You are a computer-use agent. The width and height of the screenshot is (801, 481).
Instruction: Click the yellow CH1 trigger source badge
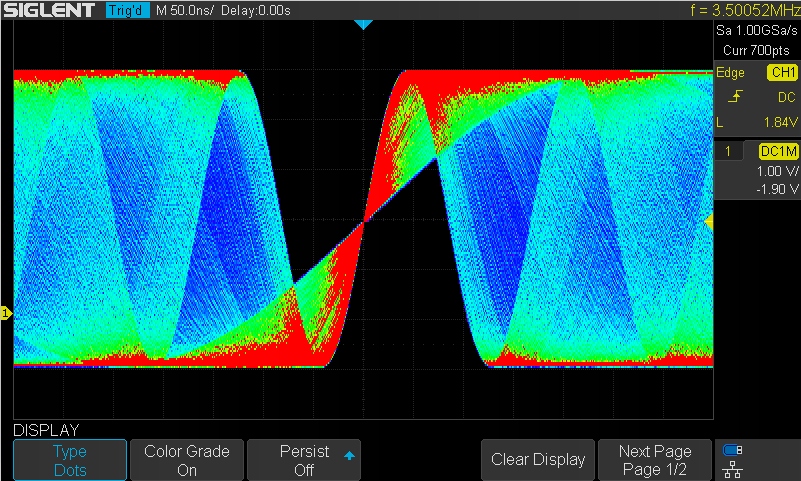pyautogui.click(x=780, y=73)
